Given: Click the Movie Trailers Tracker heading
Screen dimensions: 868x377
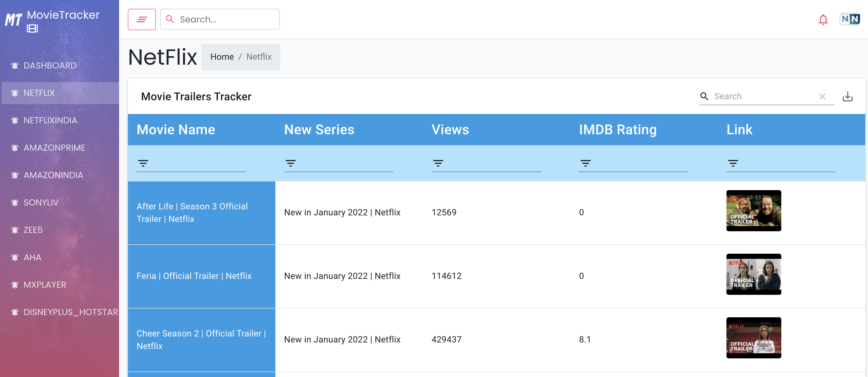Looking at the screenshot, I should click(196, 97).
